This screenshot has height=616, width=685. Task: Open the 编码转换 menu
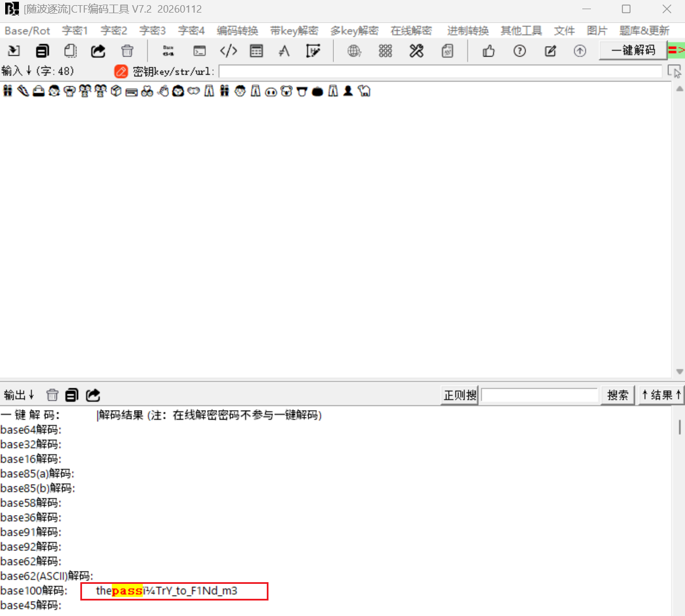pyautogui.click(x=237, y=31)
